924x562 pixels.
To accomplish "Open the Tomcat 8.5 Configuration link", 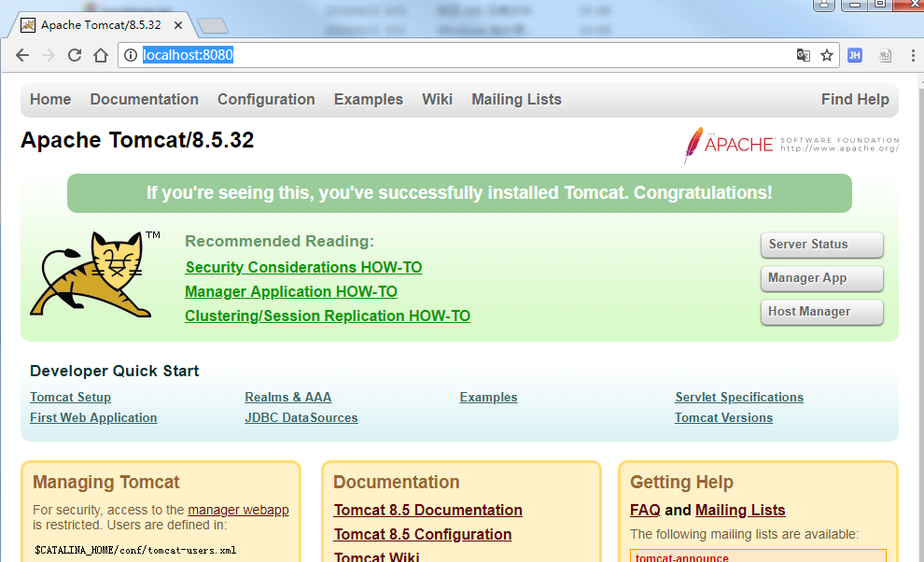I will [423, 534].
